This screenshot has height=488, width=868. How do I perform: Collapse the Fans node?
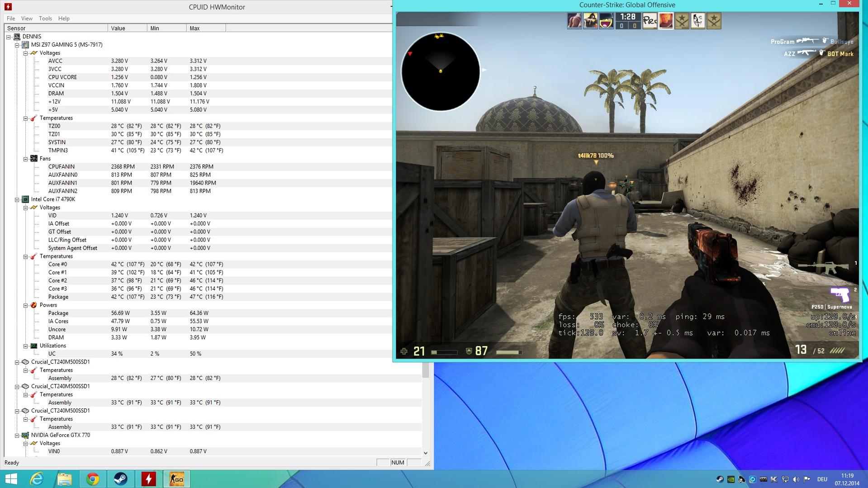[x=26, y=159]
